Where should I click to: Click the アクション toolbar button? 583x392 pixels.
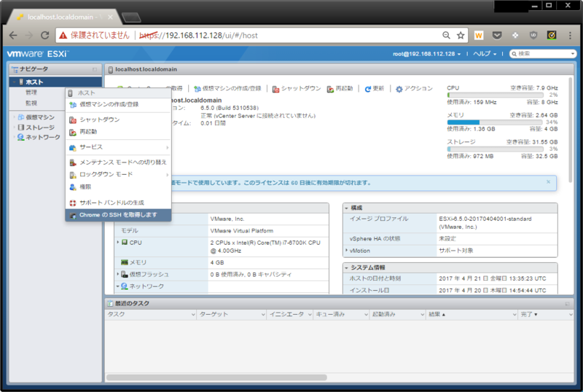pos(414,89)
